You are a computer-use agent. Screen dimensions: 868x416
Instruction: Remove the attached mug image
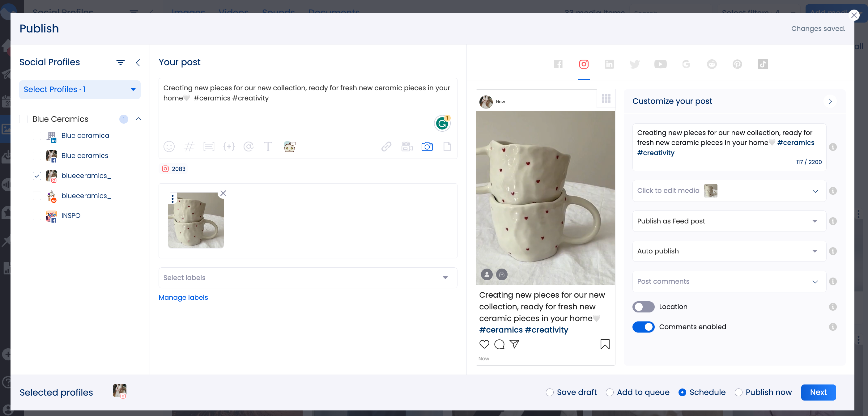223,193
